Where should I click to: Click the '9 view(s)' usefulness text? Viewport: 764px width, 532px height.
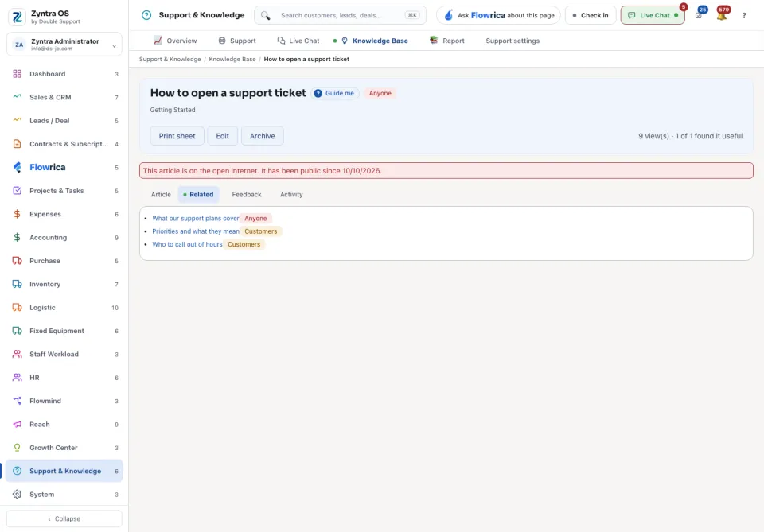point(691,136)
